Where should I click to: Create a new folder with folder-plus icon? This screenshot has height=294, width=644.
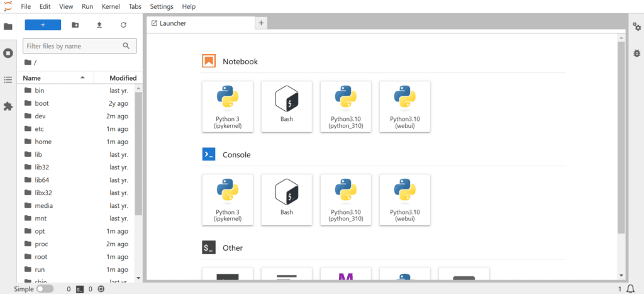(x=75, y=25)
